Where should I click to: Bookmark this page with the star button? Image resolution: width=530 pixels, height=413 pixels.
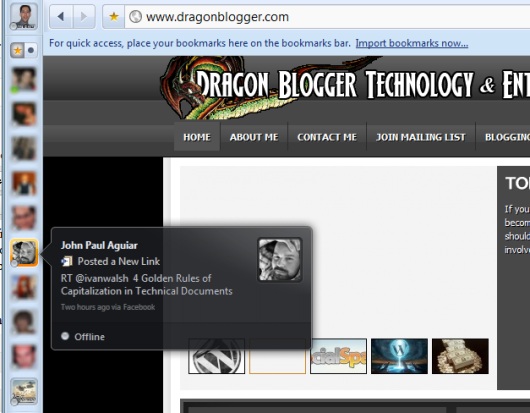point(114,17)
